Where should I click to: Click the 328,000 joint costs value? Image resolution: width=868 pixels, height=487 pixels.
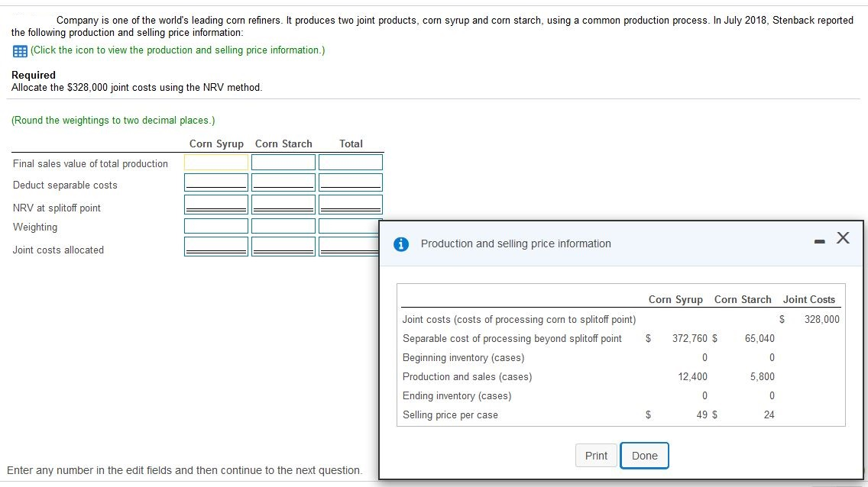821,320
